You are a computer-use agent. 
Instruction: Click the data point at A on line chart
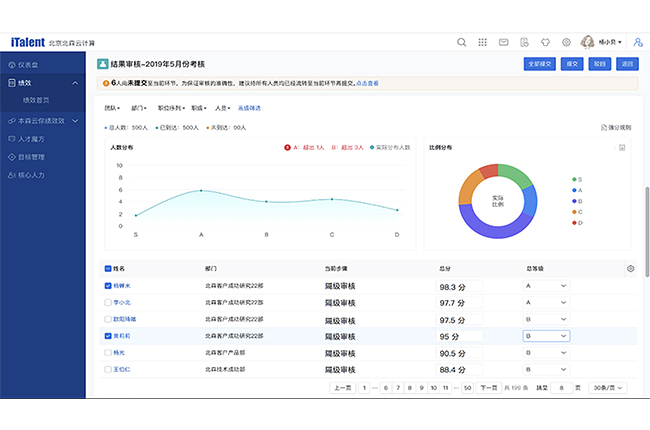(x=201, y=191)
